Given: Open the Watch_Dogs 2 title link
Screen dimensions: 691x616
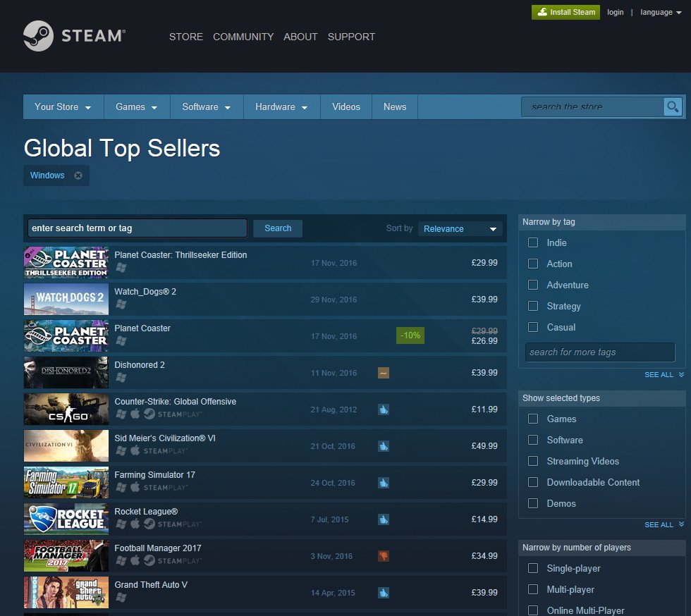Looking at the screenshot, I should coord(145,292).
